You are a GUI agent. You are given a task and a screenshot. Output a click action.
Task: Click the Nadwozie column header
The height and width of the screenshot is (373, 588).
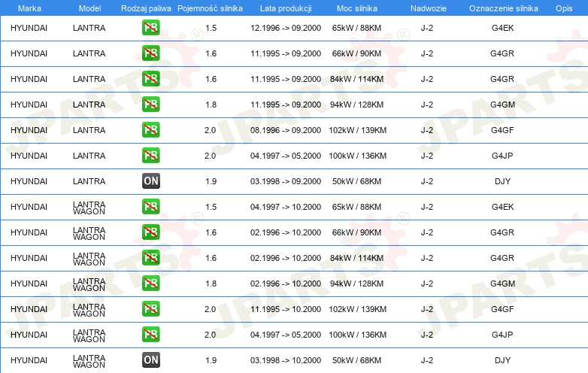(429, 8)
